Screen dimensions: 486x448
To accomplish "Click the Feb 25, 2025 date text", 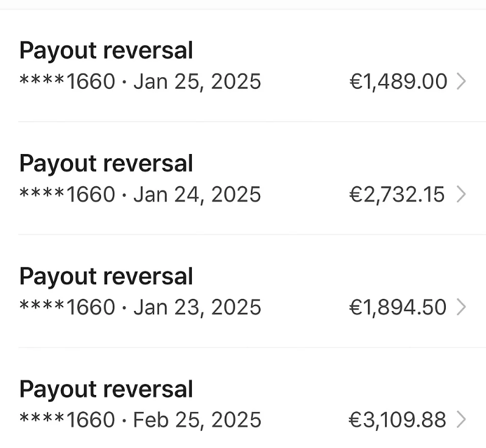I will pyautogui.click(x=197, y=419).
